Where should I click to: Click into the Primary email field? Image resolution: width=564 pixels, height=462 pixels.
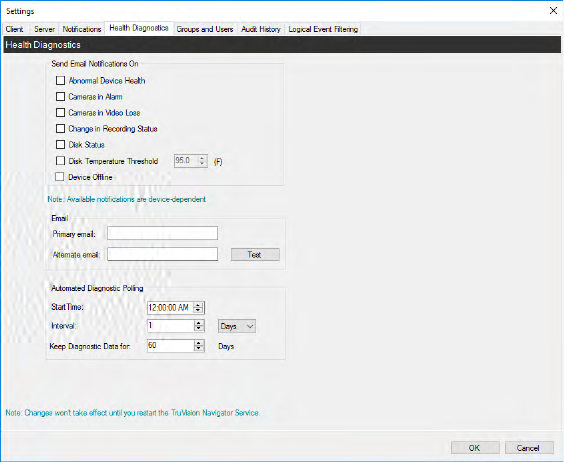(162, 233)
